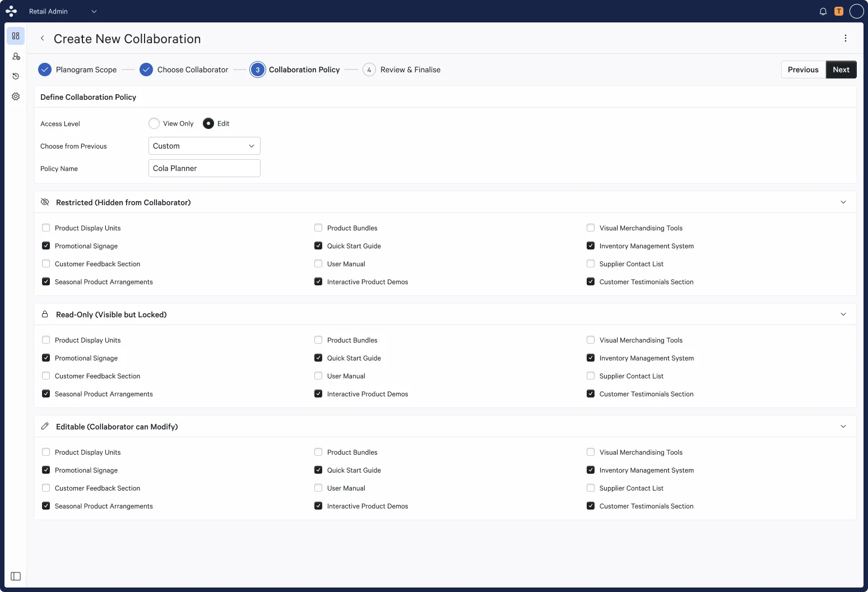Click the pencil icon beside Editable
Screen dimensions: 868x592
(45, 426)
